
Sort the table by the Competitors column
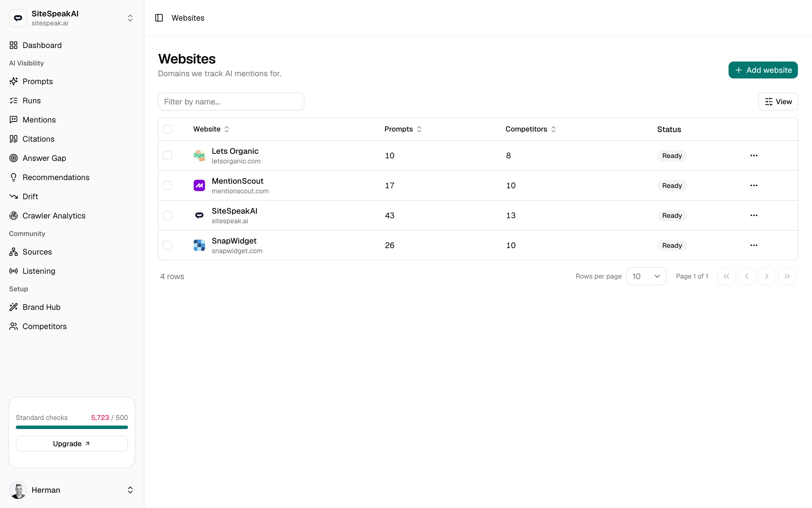(x=531, y=129)
